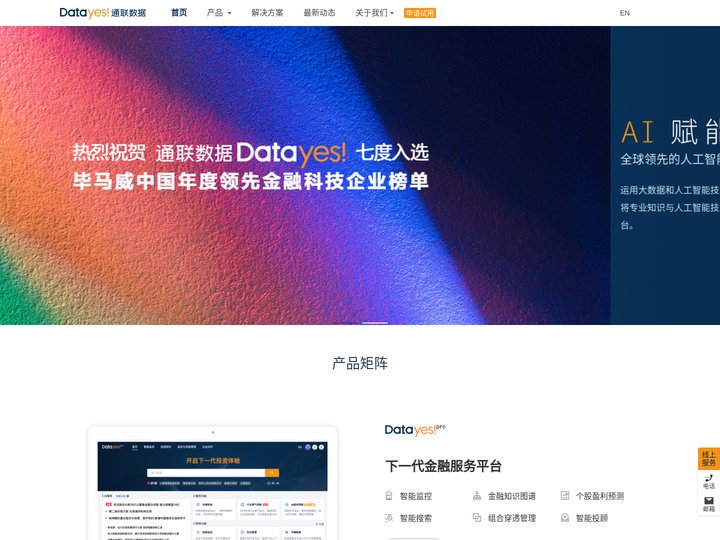Click the 智能搜索 icon
Screen dimensions: 720x540
click(389, 518)
